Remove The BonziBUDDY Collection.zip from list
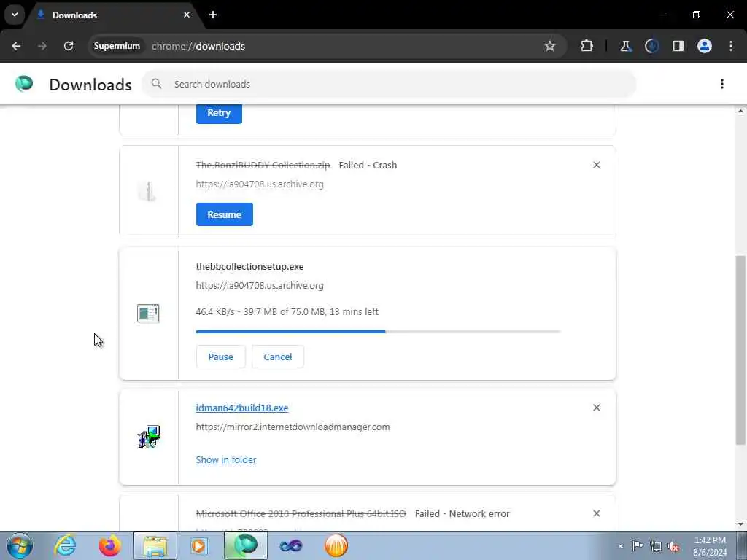747x560 pixels. point(597,166)
